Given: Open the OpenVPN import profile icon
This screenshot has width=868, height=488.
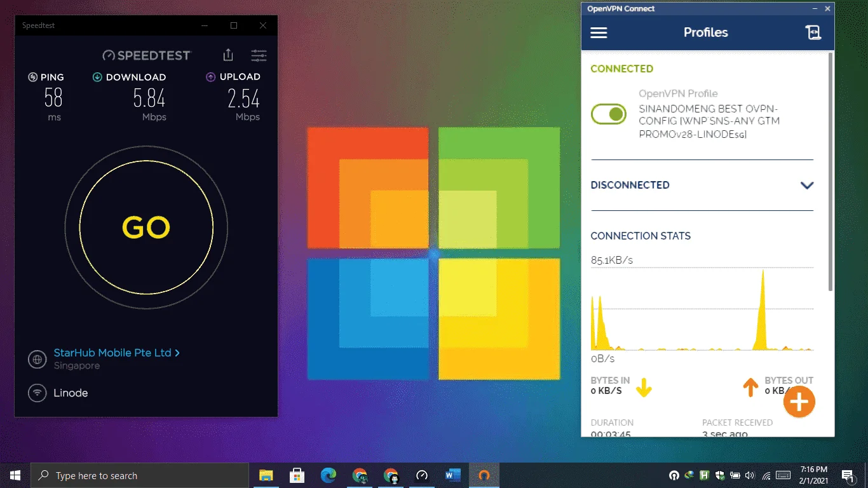Looking at the screenshot, I should 813,32.
